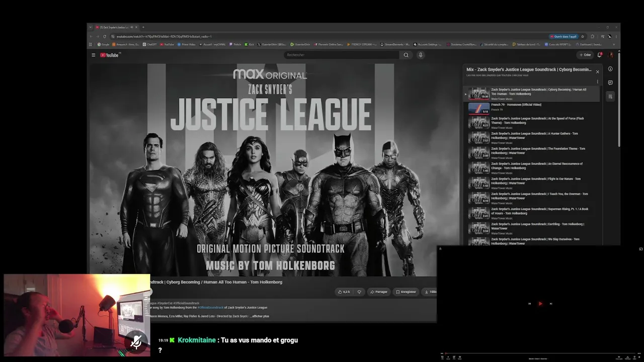Play 'An Eternal Reoccurrence of Change' track

532,168
